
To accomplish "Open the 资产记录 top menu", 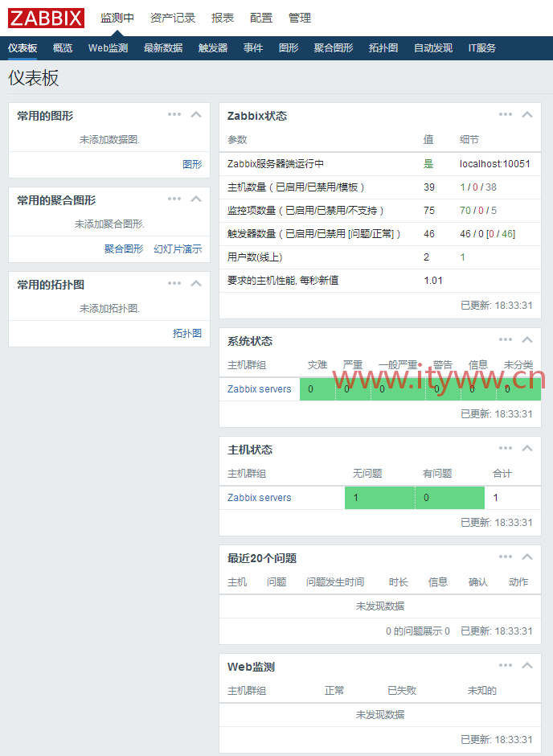I will [173, 18].
